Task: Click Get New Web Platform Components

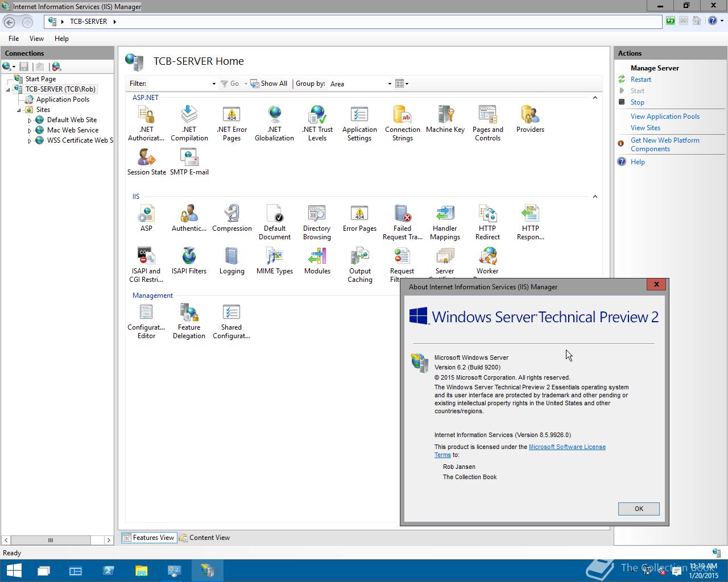Action: click(665, 144)
